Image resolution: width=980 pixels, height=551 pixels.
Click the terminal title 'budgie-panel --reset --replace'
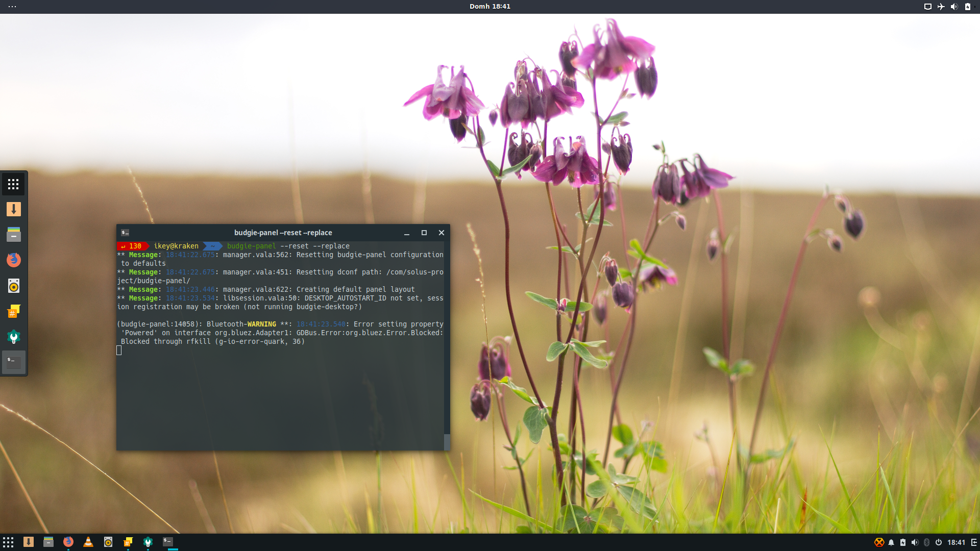pyautogui.click(x=283, y=233)
